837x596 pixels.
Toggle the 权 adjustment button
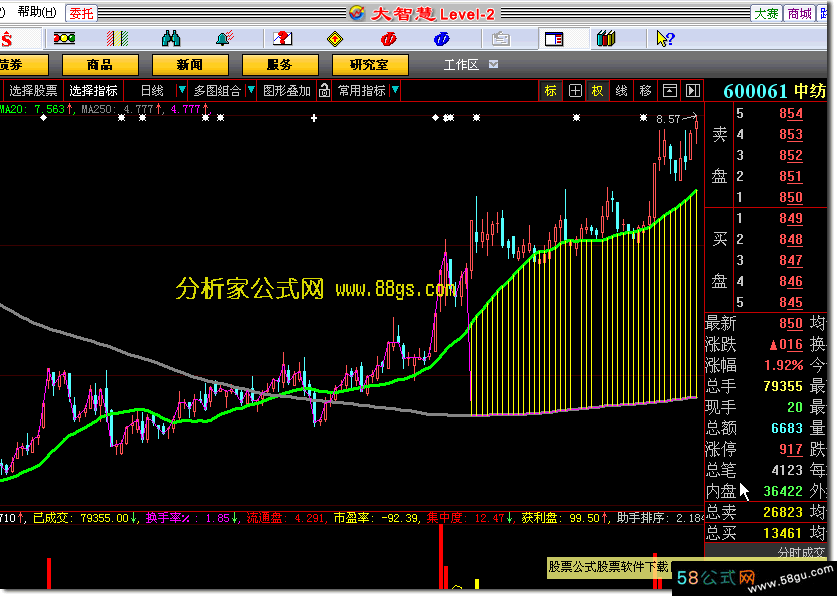(598, 90)
